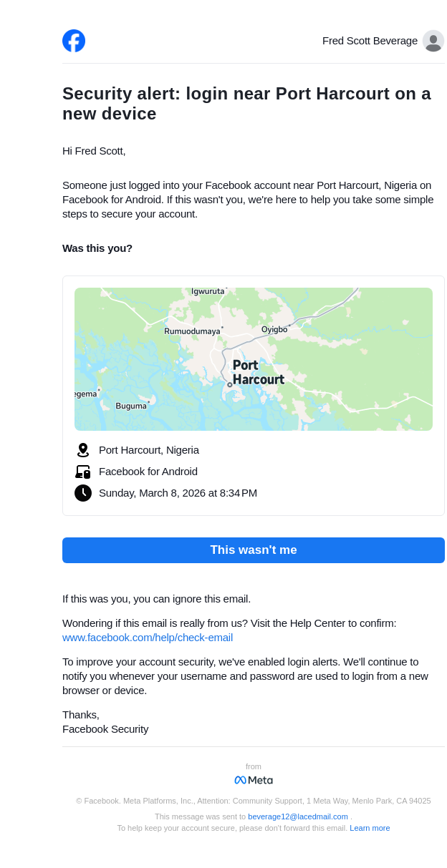Click the Meta logo in footer

point(254,780)
